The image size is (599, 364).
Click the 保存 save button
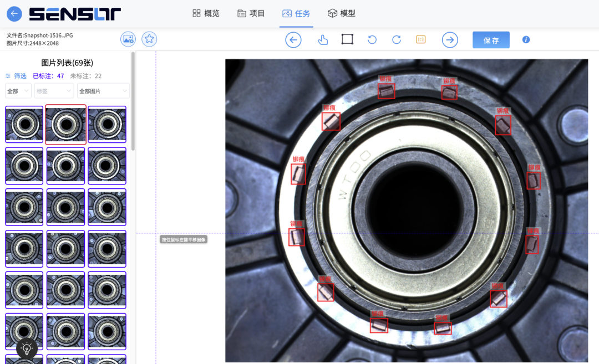tap(491, 40)
